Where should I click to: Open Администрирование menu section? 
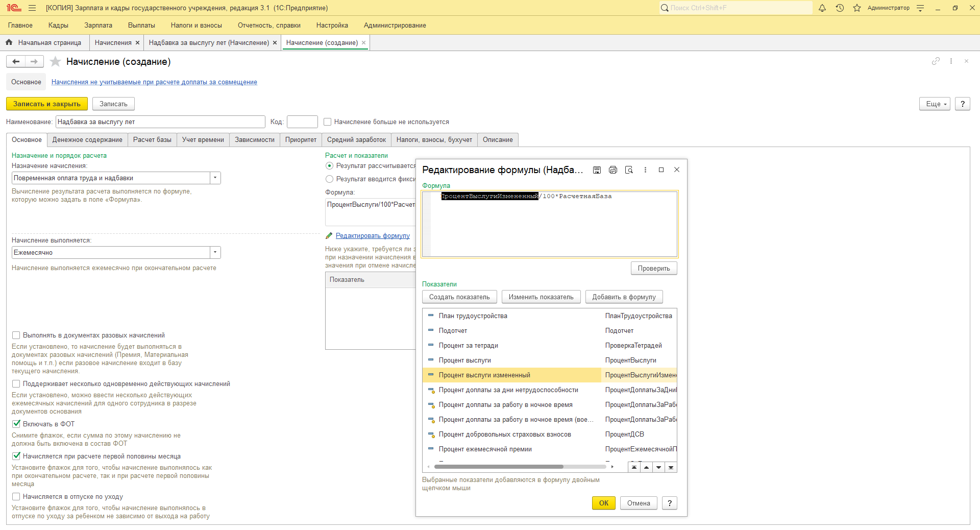click(395, 25)
